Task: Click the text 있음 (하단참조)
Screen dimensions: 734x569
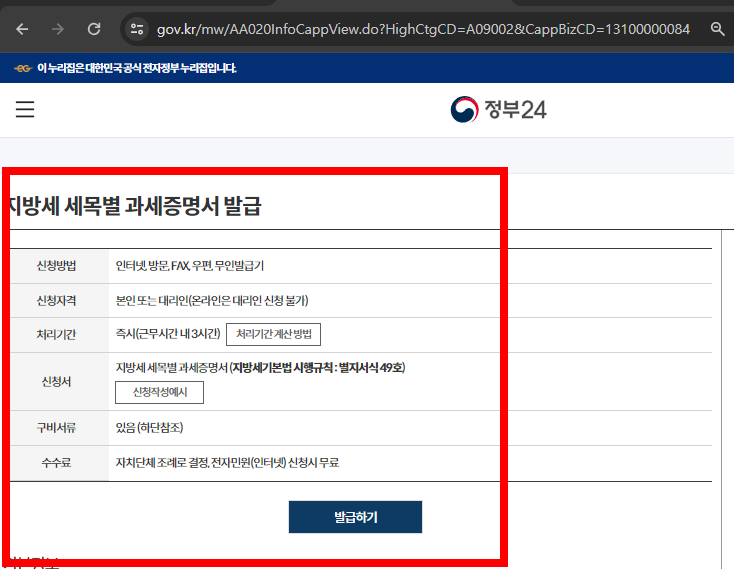Action: click(149, 427)
